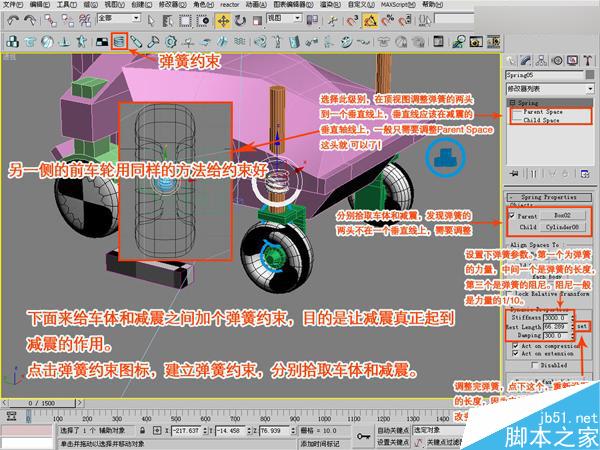The image size is (600, 450).
Task: Toggle the 3D Snaps magnet icon
Action: [352, 20]
